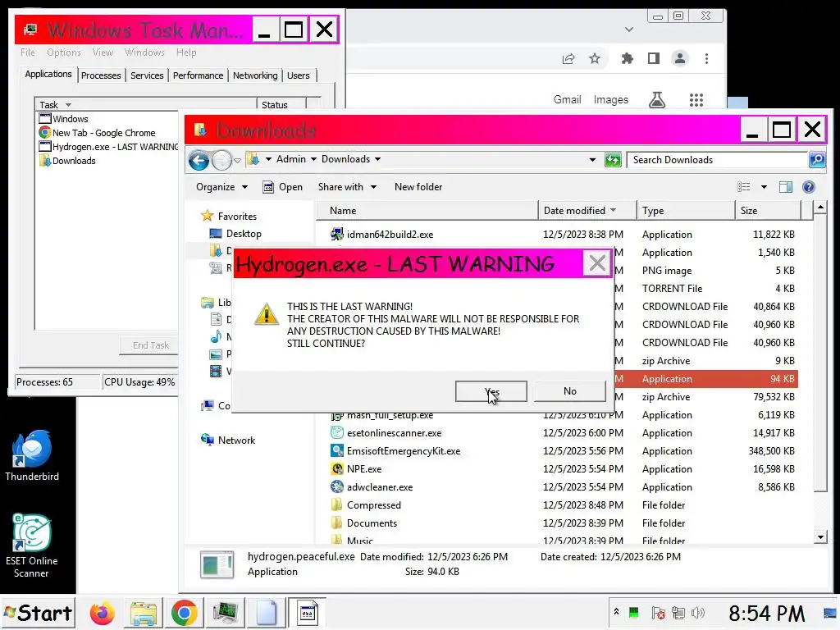Go back in the Downloads explorer window
The width and height of the screenshot is (840, 630).
coord(199,160)
